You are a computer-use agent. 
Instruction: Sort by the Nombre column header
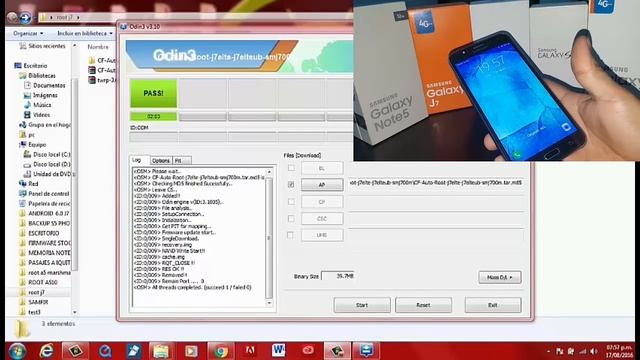98,47
